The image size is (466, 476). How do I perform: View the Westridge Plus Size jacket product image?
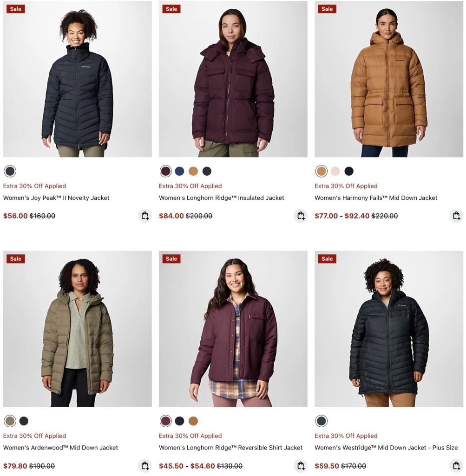(389, 329)
